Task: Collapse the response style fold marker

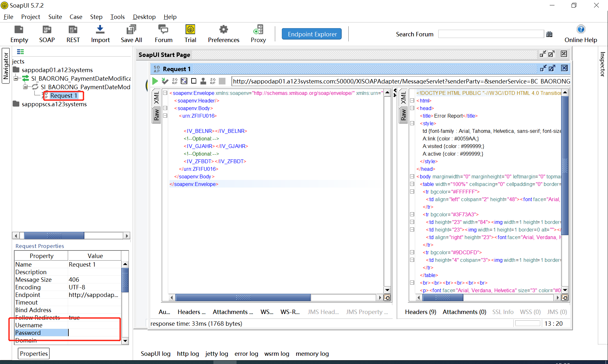Action: (x=412, y=123)
